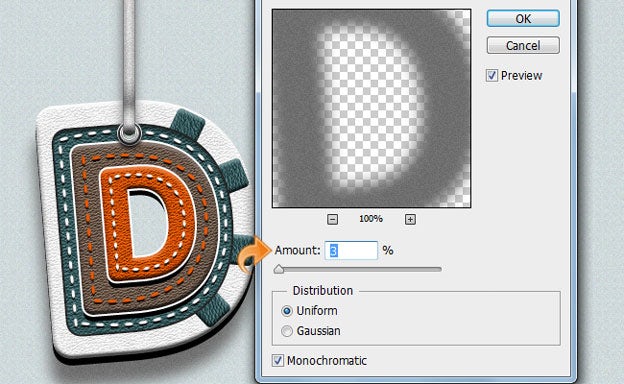Click the Amount slider handle
This screenshot has height=384, width=624.
[x=279, y=269]
